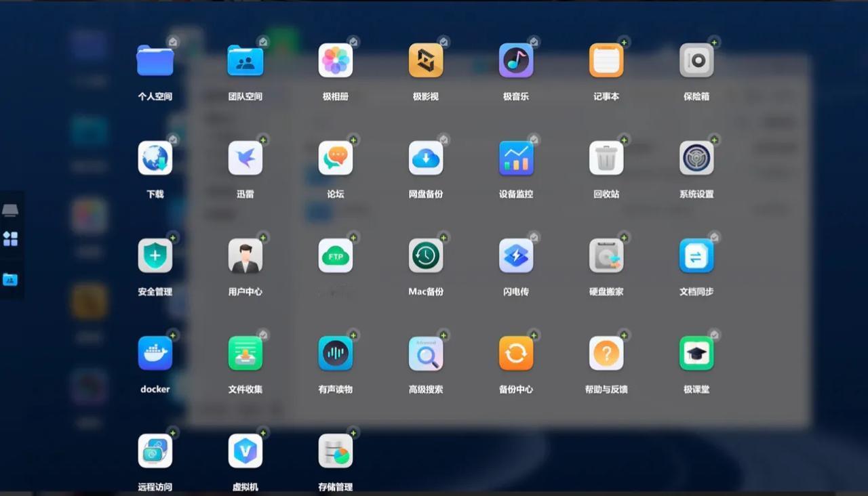Click the checkmark badge on 极相册
Viewport: 868px width, 496px height.
pyautogui.click(x=353, y=42)
